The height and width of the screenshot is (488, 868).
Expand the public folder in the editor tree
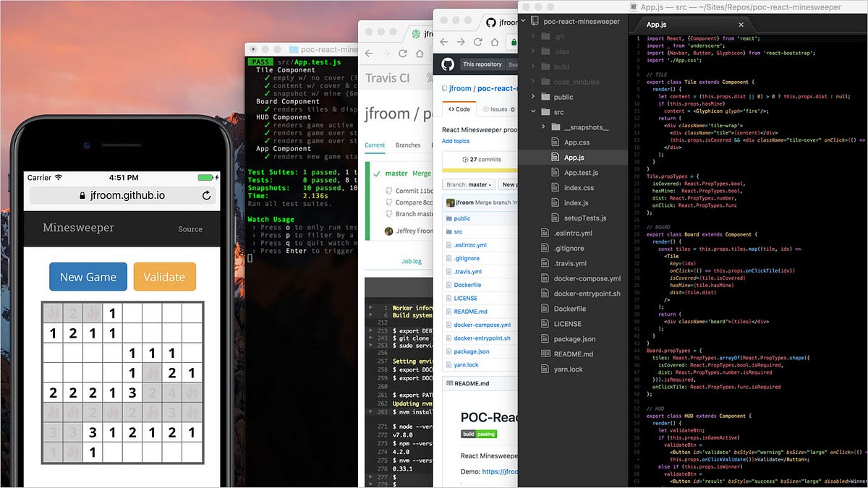coord(534,96)
